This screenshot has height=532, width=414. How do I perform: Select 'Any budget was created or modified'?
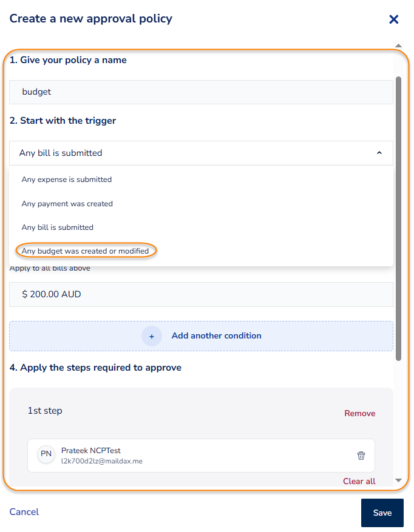pyautogui.click(x=85, y=251)
